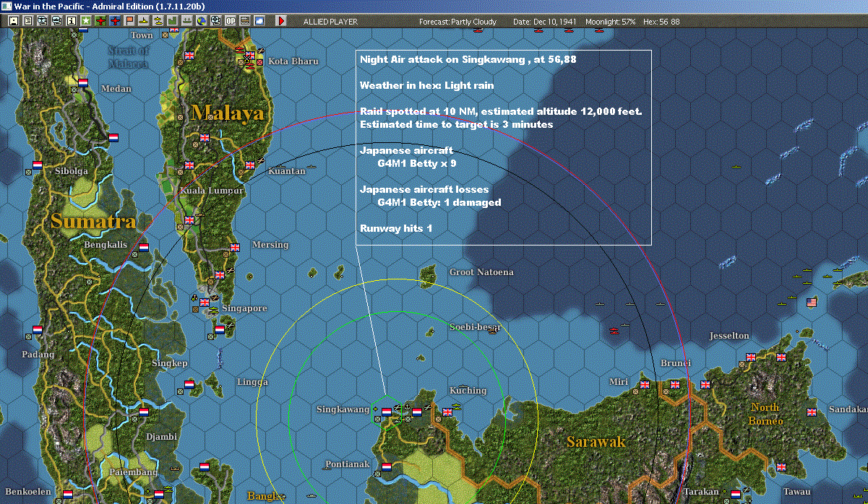Select red plane icon with blue background
Image resolution: width=868 pixels, height=504 pixels.
click(x=115, y=21)
